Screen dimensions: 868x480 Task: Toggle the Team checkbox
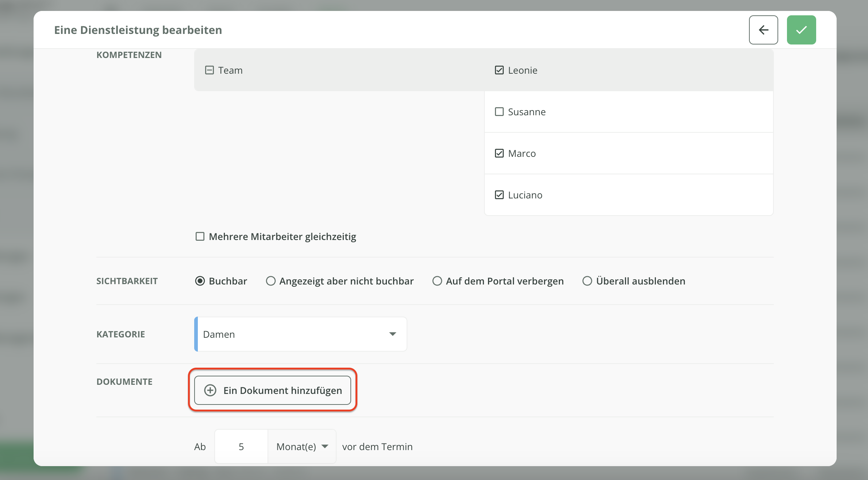tap(209, 70)
